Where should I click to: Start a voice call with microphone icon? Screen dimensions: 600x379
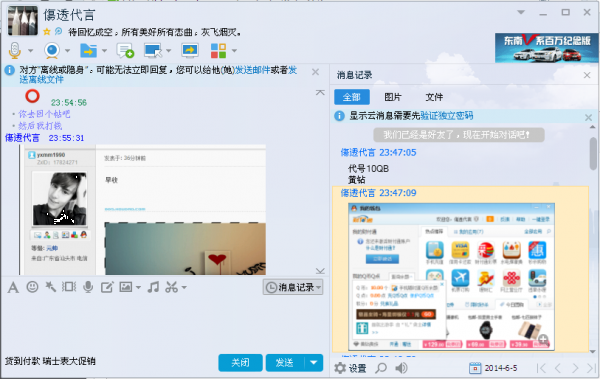click(x=15, y=50)
